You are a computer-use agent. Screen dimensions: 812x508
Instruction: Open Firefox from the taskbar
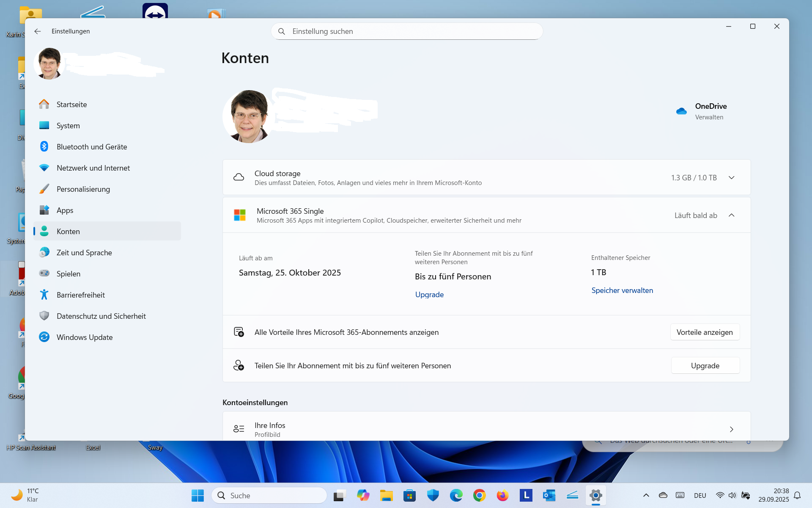[502, 495]
